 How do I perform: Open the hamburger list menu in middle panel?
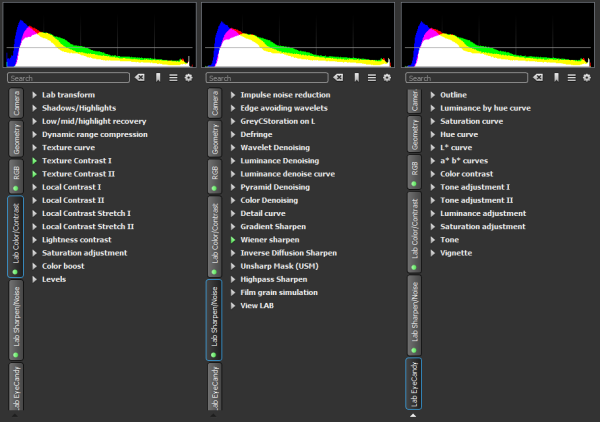click(x=373, y=77)
